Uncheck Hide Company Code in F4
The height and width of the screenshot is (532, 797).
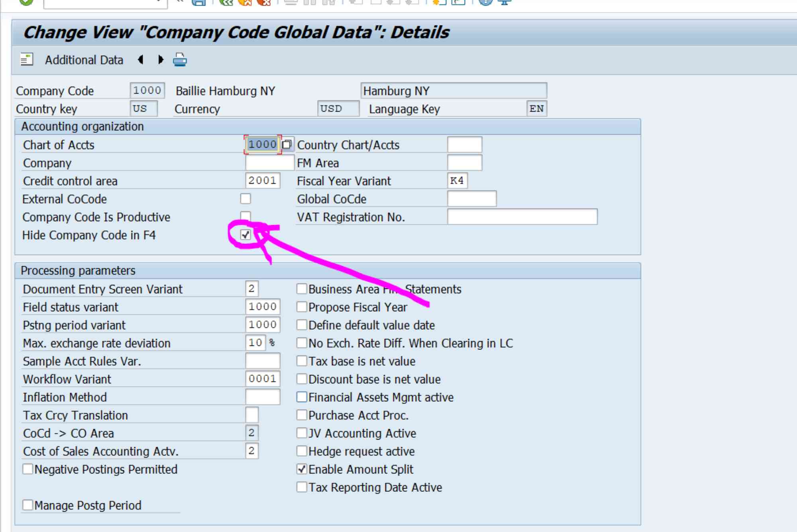pos(245,235)
